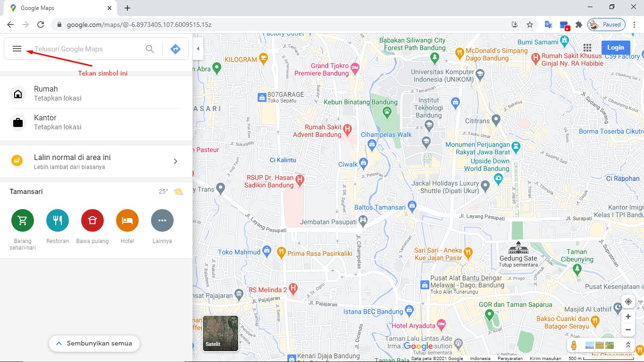Open Grand Tjokro Premiere hotel marker
Viewport: 644px width, 362px height.
pyautogui.click(x=355, y=69)
